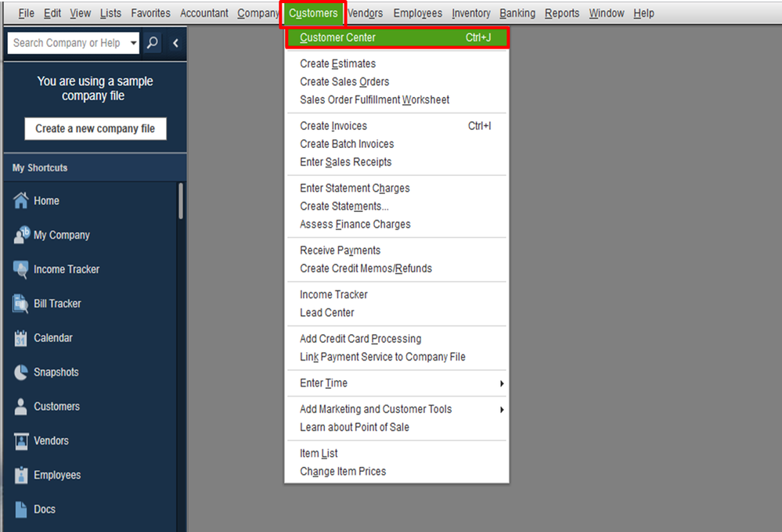Screen dimensions: 782x532
Task: Click the Snapshots shortcut label
Action: [56, 372]
